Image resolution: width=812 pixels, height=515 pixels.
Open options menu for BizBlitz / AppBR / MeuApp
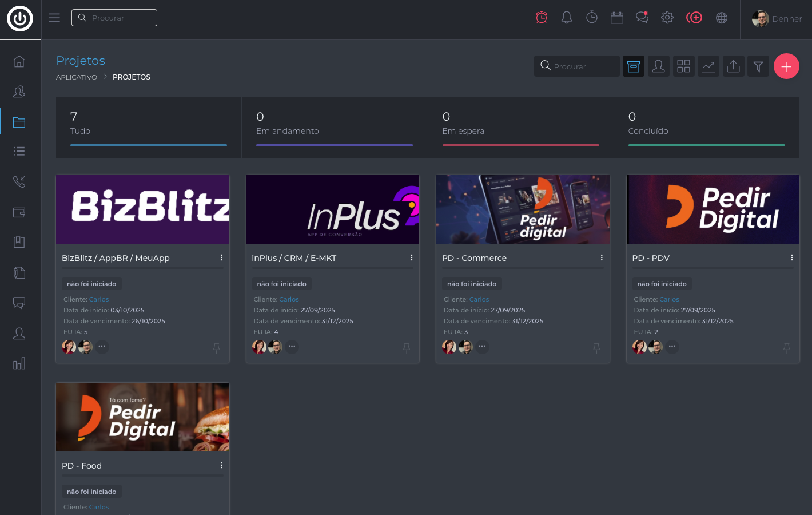[x=221, y=258]
